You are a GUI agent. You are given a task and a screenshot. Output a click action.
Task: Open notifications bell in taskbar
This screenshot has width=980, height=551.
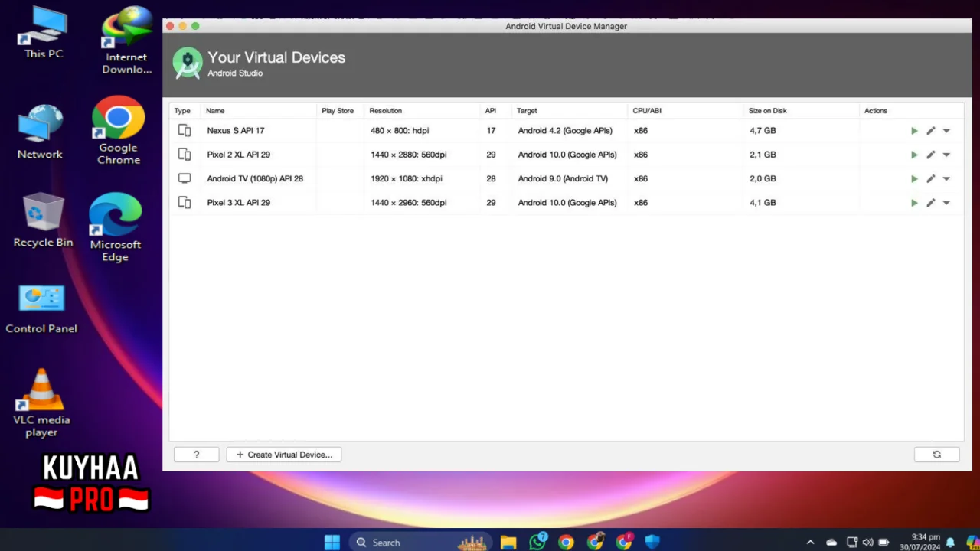950,542
